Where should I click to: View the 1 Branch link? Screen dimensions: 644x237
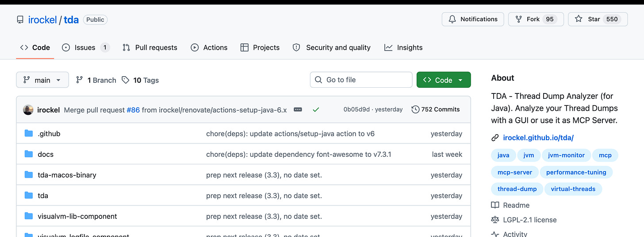point(96,80)
